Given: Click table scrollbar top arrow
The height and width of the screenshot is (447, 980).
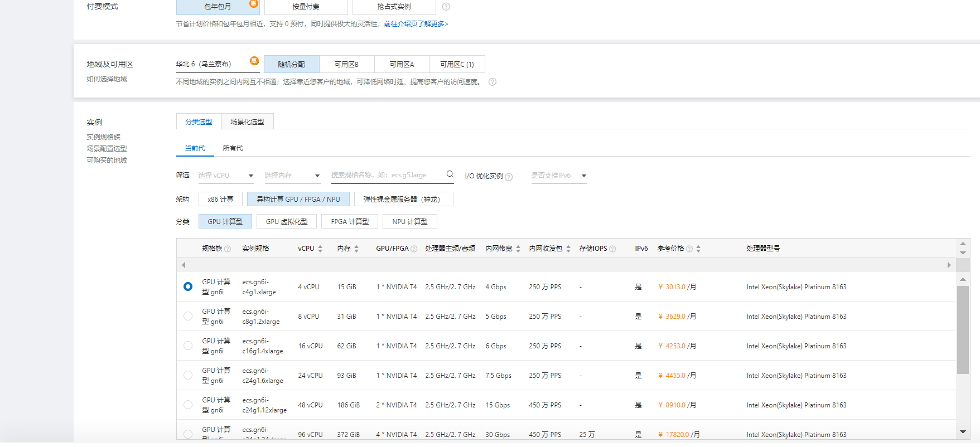Looking at the screenshot, I should (x=963, y=279).
